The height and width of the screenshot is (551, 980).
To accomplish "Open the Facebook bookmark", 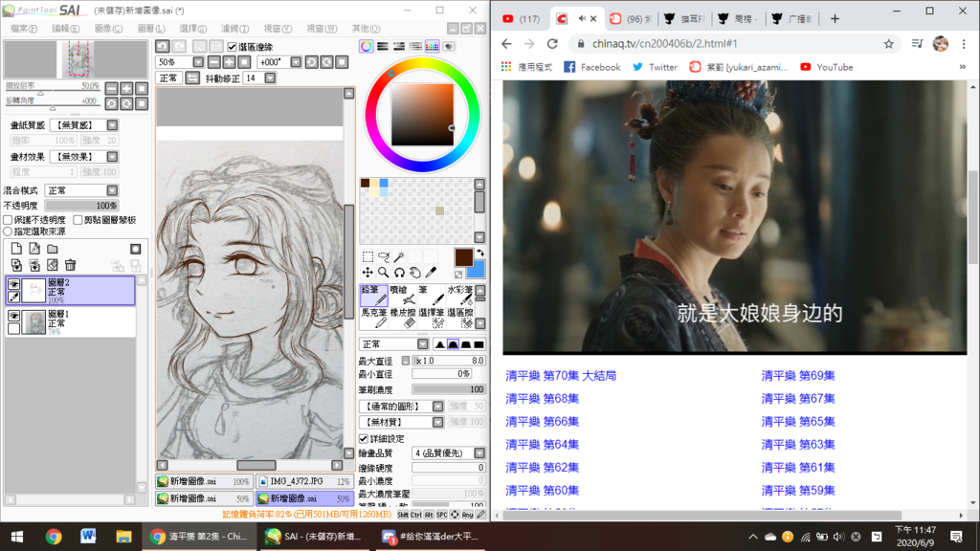I will 591,67.
